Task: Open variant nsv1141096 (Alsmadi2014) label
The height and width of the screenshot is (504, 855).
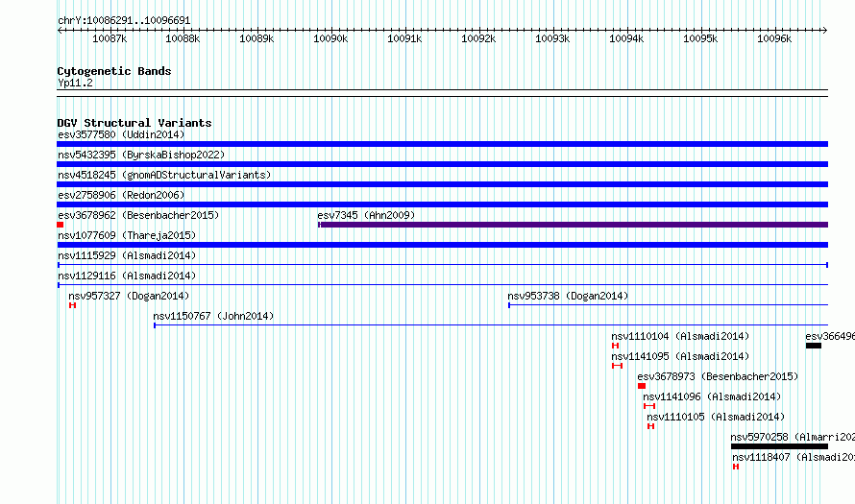Action: click(x=712, y=396)
